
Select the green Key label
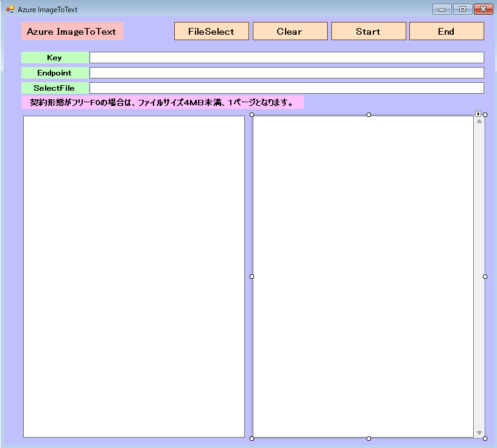click(54, 58)
